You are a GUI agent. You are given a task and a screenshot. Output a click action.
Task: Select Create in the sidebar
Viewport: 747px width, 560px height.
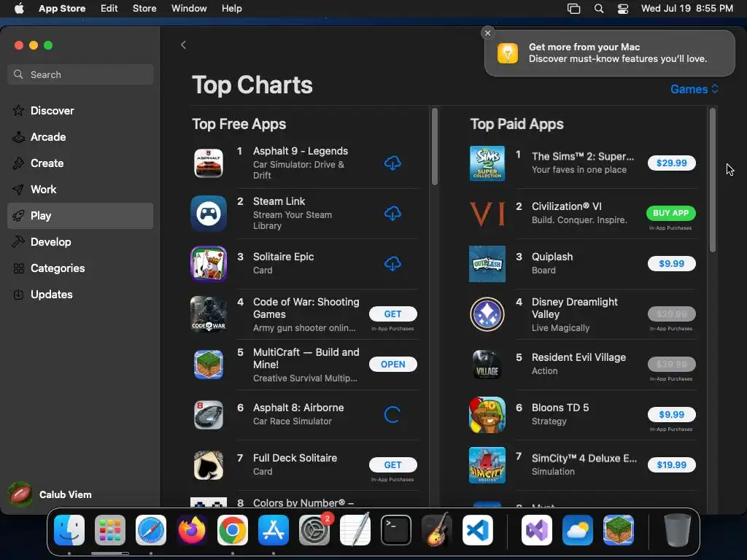coord(80,163)
